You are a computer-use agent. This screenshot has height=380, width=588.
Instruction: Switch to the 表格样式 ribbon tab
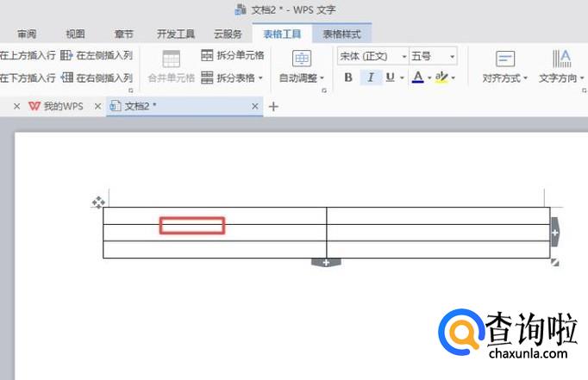click(x=342, y=34)
